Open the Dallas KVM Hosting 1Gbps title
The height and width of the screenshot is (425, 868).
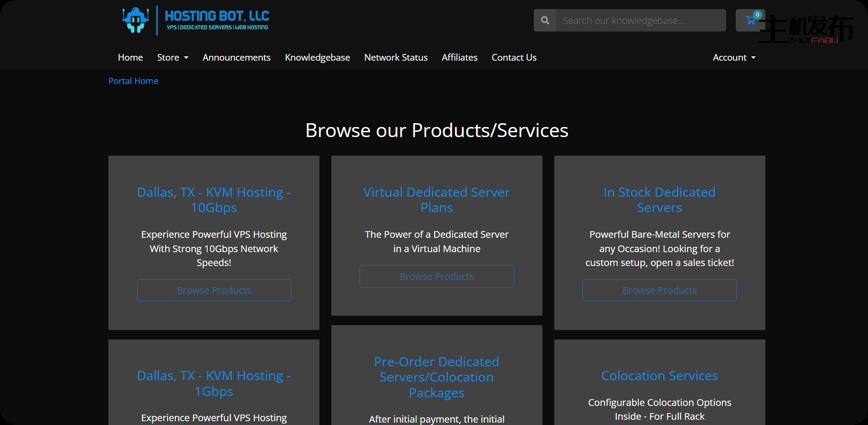(214, 383)
